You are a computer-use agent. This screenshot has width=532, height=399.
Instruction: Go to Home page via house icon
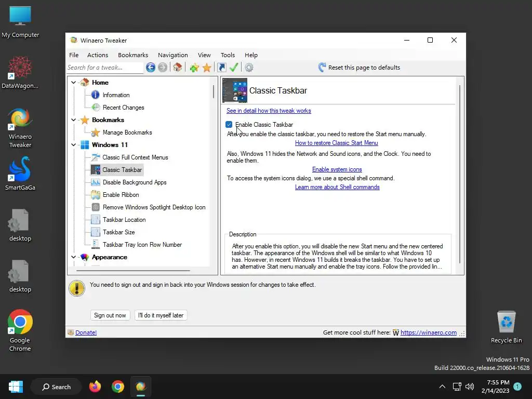click(178, 67)
